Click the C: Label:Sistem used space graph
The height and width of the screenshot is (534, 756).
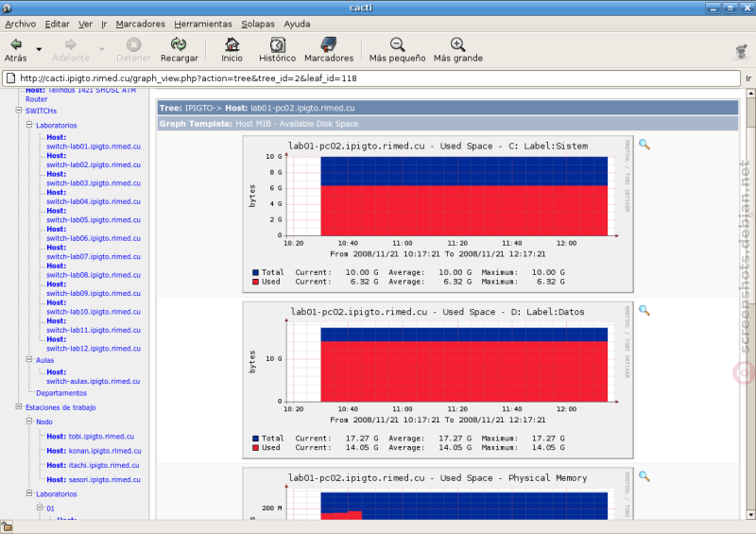pyautogui.click(x=438, y=214)
